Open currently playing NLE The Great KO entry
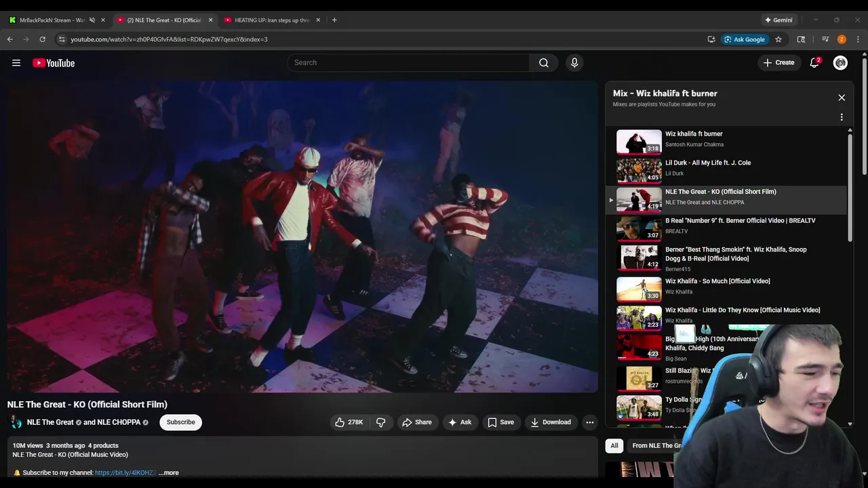The height and width of the screenshot is (488, 868). [x=726, y=199]
